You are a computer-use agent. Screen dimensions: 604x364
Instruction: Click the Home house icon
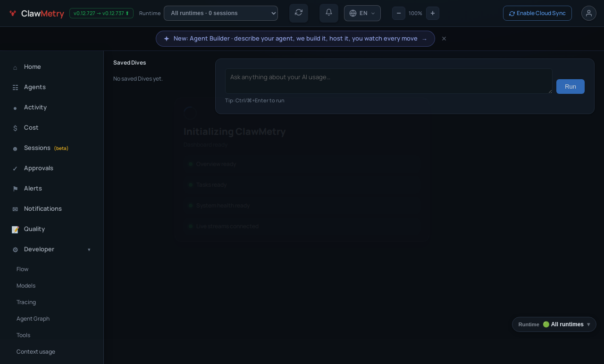pyautogui.click(x=15, y=67)
